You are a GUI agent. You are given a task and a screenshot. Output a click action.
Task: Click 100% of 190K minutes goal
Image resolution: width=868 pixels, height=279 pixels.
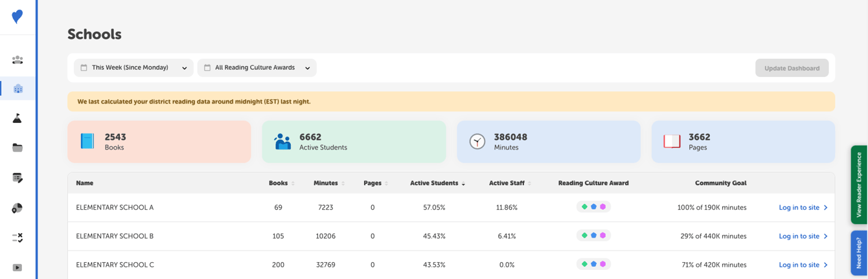pos(712,208)
